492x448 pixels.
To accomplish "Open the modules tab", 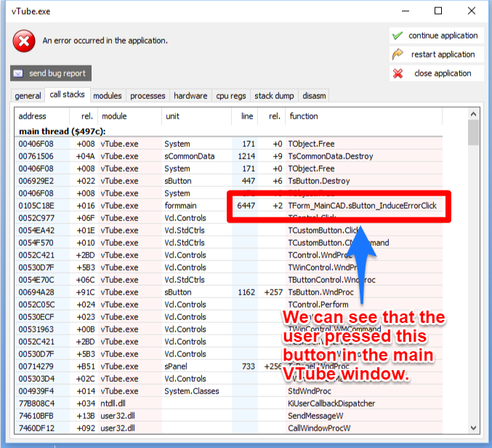I will [x=108, y=96].
